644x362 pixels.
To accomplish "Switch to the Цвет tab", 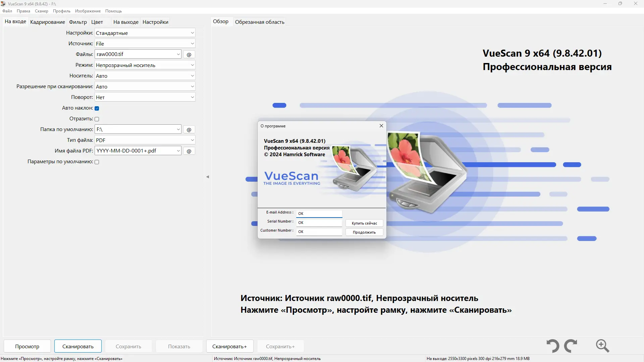I will 97,22.
